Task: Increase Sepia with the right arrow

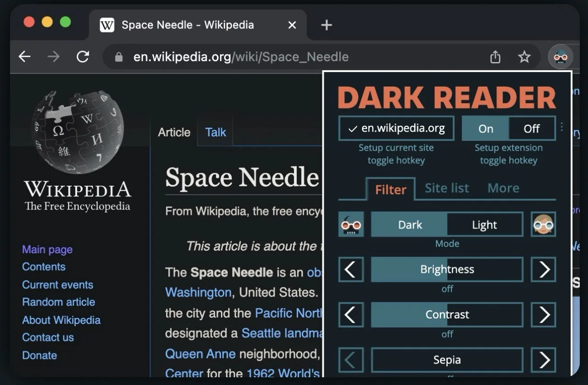Action: pos(543,360)
